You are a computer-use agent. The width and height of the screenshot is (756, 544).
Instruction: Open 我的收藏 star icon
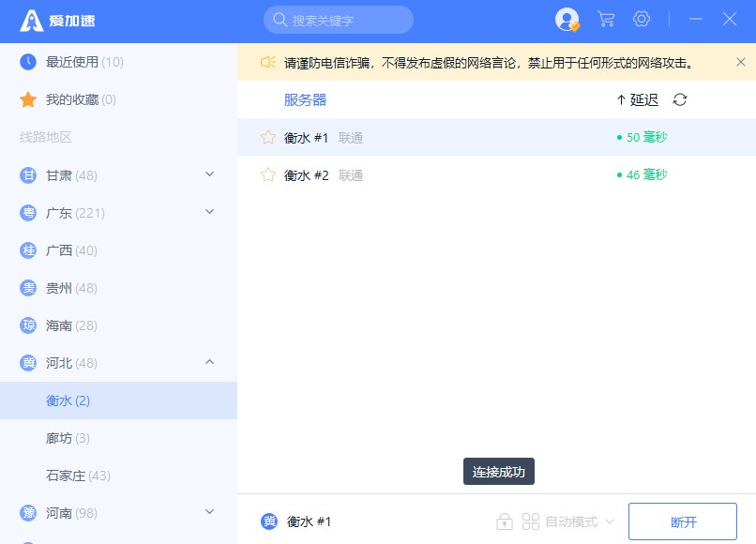28,99
